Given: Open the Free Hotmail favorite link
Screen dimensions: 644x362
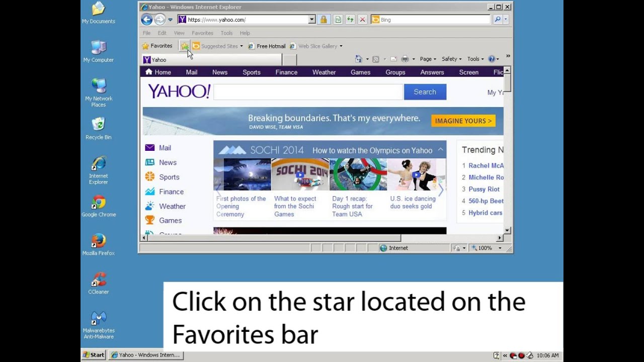Looking at the screenshot, I should click(x=267, y=46).
